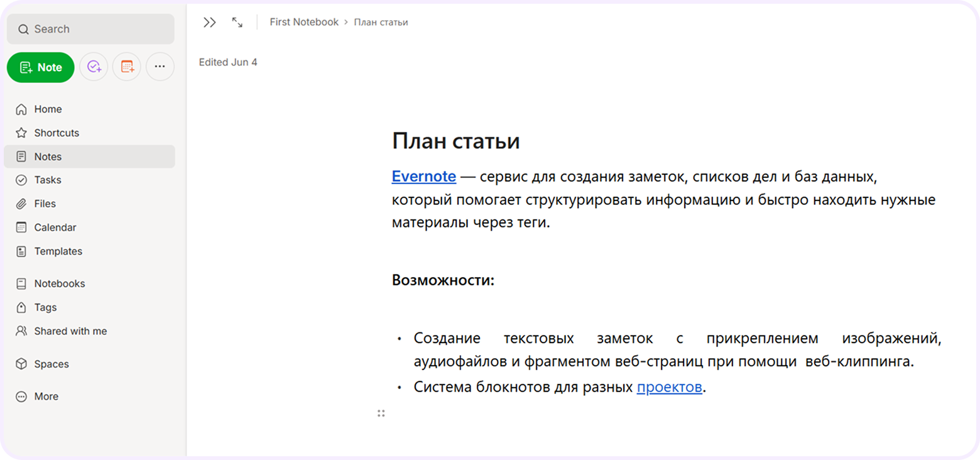Open Calendar in the sidebar
980x460 pixels.
[89, 227]
